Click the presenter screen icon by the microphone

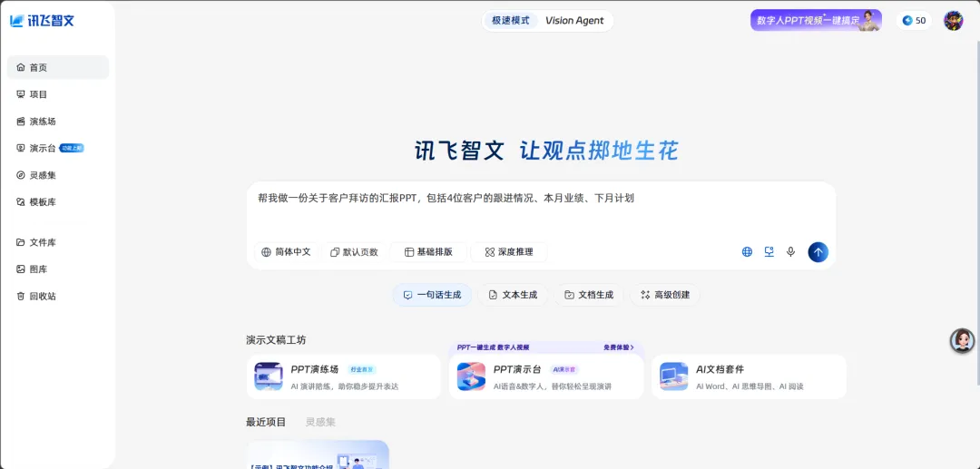point(769,251)
